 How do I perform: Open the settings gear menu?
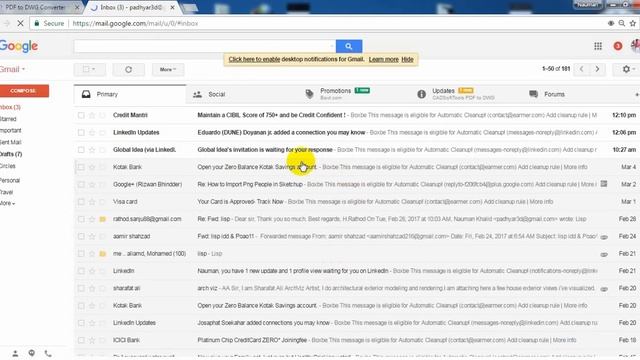coord(628,69)
